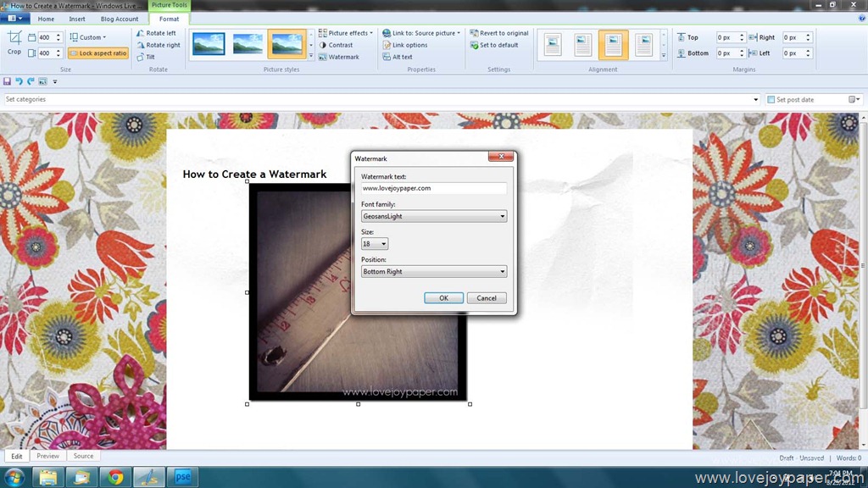
Task: Increase Right margin stepper
Action: coord(808,36)
